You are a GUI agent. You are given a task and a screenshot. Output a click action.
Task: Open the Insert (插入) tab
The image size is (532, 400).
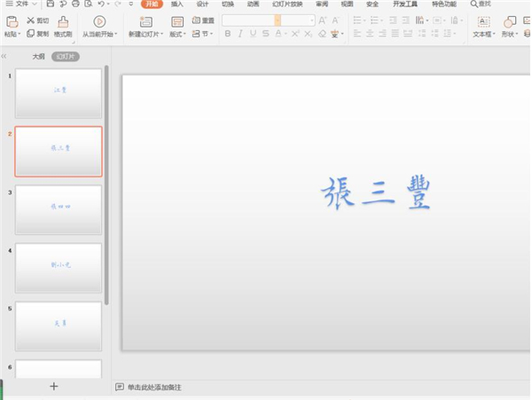click(177, 4)
